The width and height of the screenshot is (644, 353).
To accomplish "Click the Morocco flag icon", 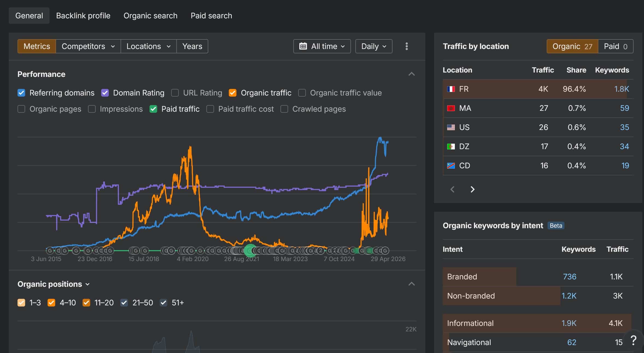I will pos(451,108).
